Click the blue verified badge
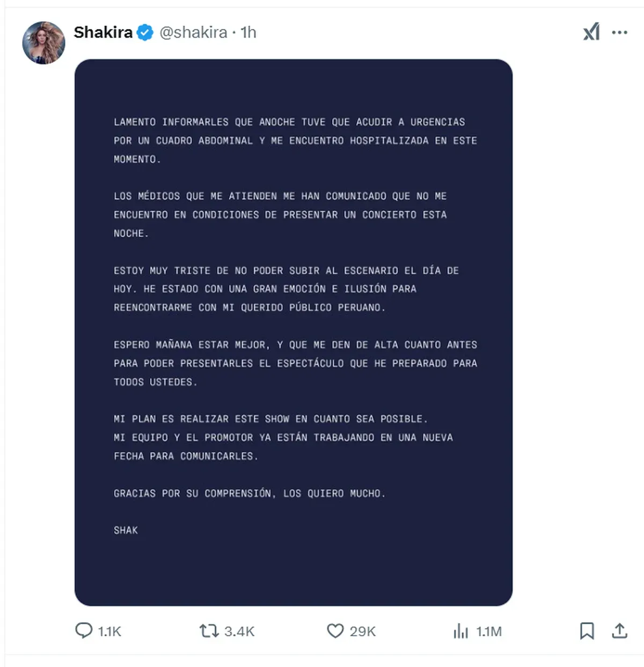This screenshot has width=644, height=667. tap(144, 33)
